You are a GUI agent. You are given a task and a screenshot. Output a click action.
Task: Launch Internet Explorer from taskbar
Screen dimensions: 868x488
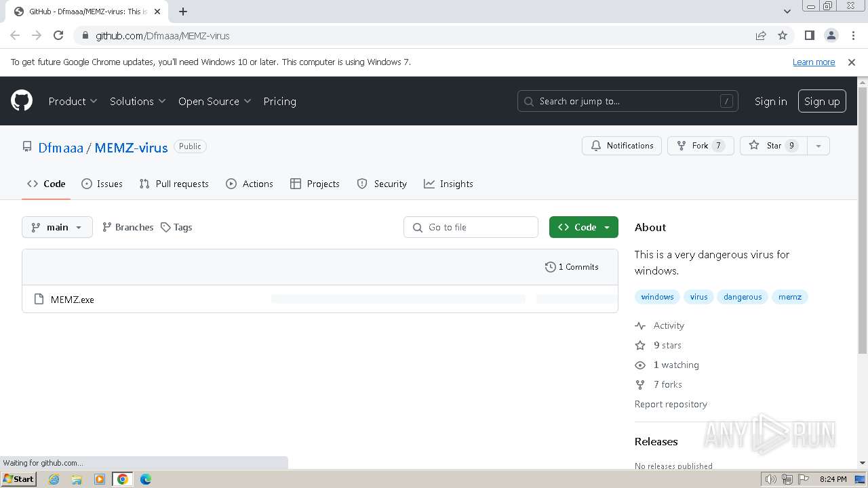click(54, 479)
